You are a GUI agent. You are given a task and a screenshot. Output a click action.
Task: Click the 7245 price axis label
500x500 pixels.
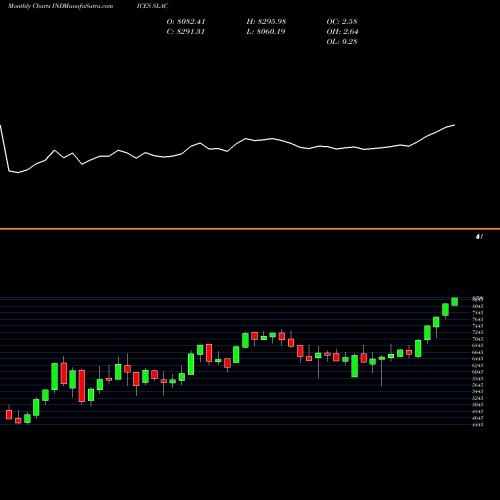[478, 332]
